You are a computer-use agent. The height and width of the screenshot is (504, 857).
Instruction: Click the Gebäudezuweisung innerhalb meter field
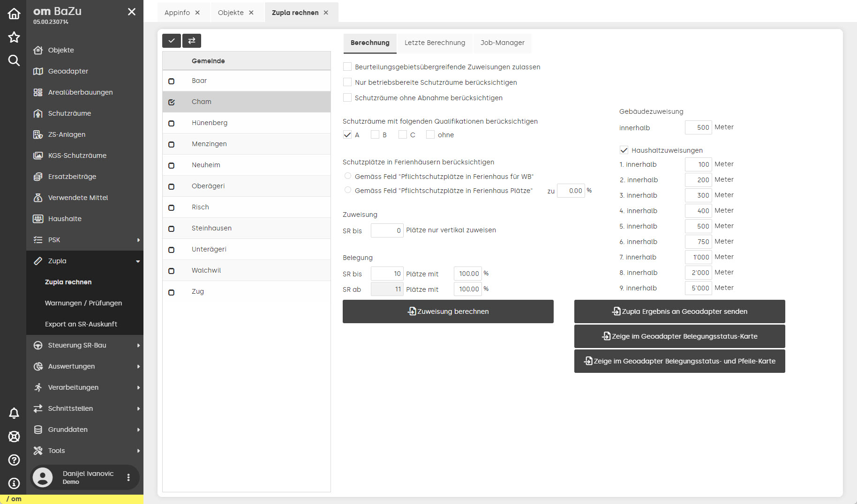pos(698,127)
